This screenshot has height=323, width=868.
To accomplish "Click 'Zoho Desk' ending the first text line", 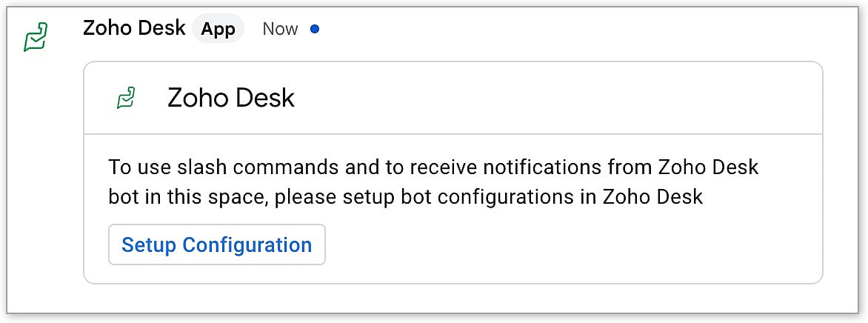I will coord(708,167).
